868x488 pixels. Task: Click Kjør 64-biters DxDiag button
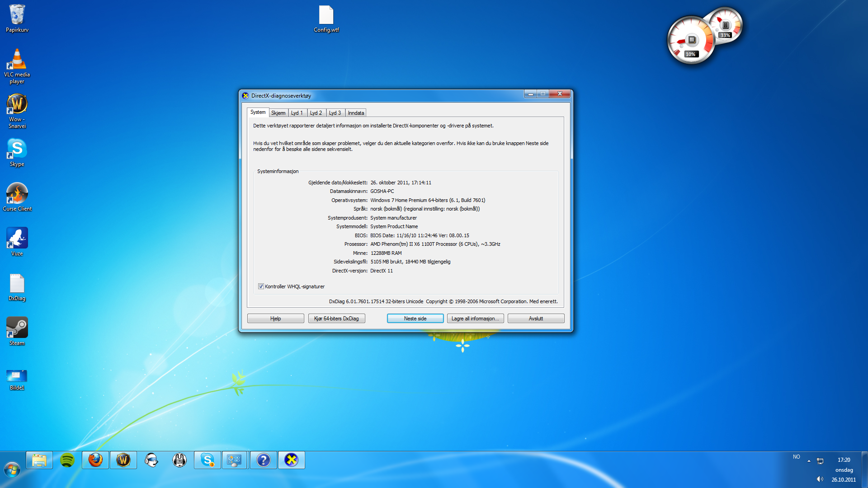[x=336, y=319]
